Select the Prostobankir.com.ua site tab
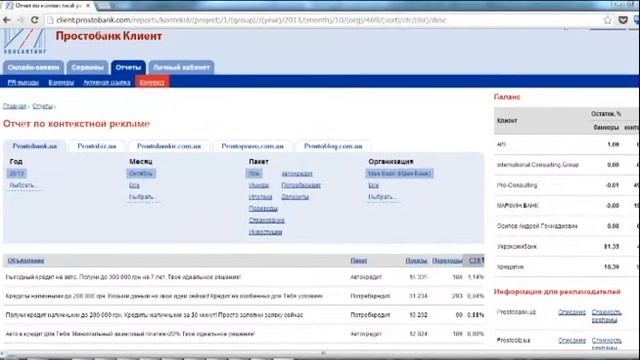This screenshot has width=640, height=360. coord(169,146)
